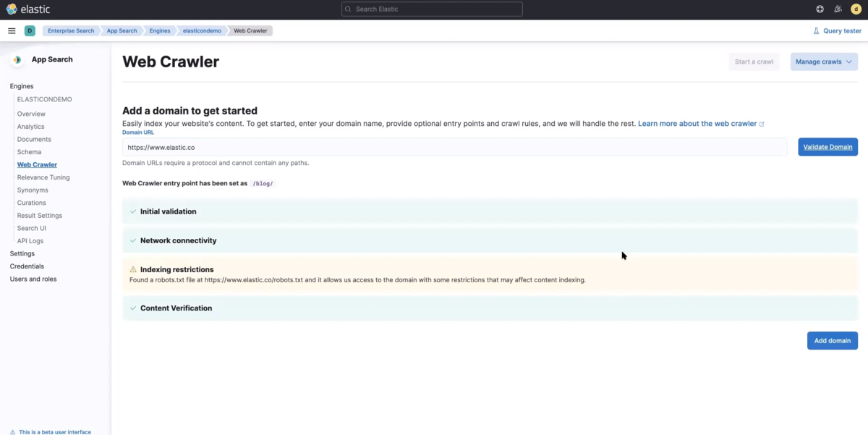
Task: Click the robots.txt restriction message
Action: click(357, 279)
